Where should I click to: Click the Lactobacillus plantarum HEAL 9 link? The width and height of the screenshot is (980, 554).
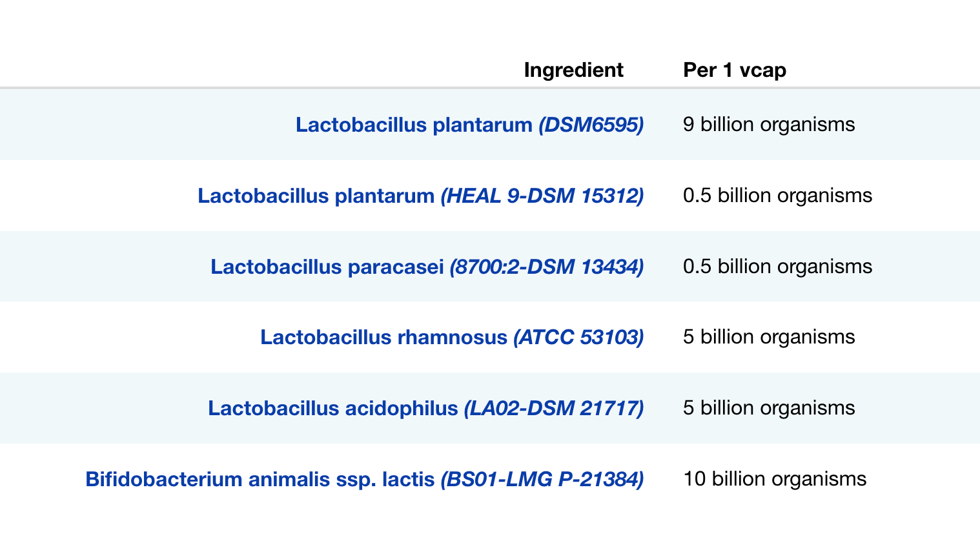click(316, 196)
